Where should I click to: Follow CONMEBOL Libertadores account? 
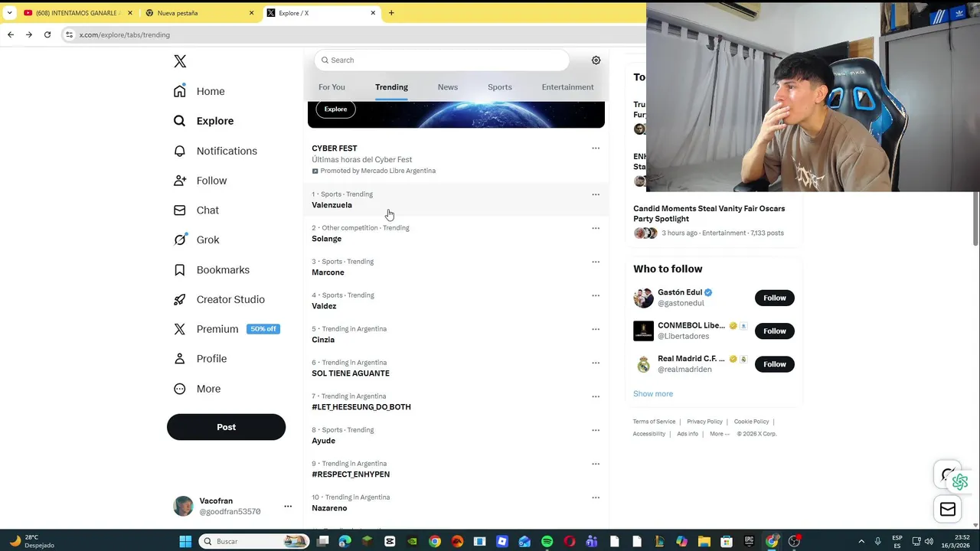[x=774, y=331]
